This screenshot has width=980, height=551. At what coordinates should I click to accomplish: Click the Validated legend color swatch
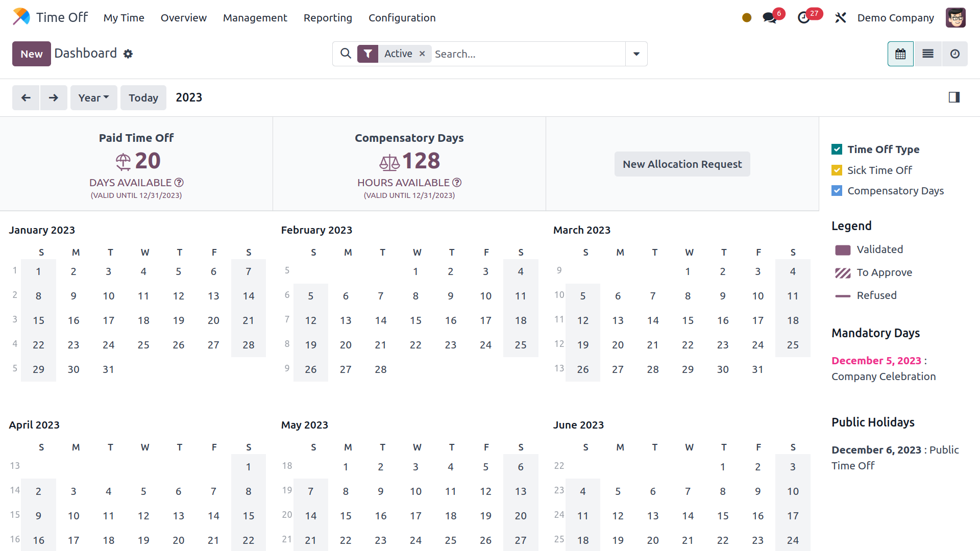[842, 249]
